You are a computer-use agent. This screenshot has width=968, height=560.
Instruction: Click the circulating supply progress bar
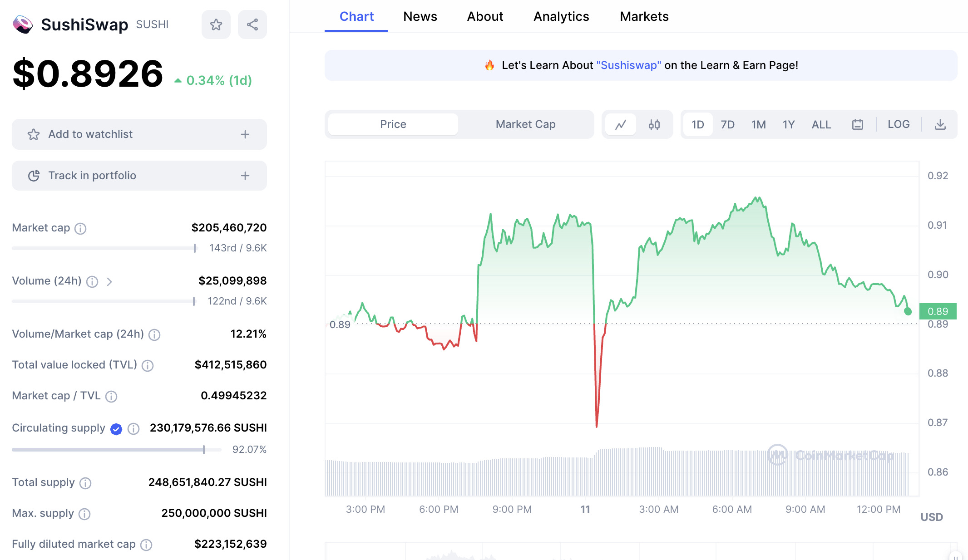click(108, 449)
